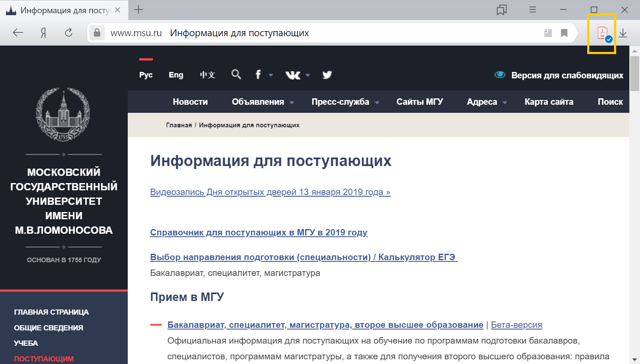Open Справочник для поступающих в МГУ link

[x=259, y=232]
